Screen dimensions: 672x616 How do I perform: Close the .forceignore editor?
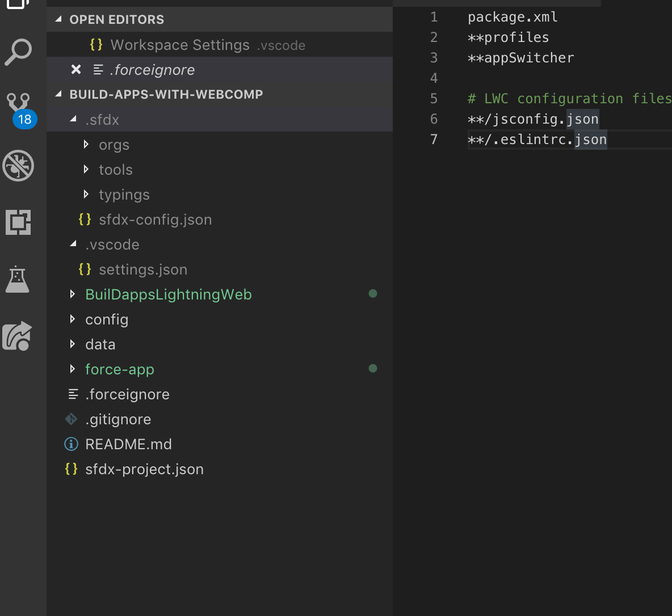tap(75, 70)
